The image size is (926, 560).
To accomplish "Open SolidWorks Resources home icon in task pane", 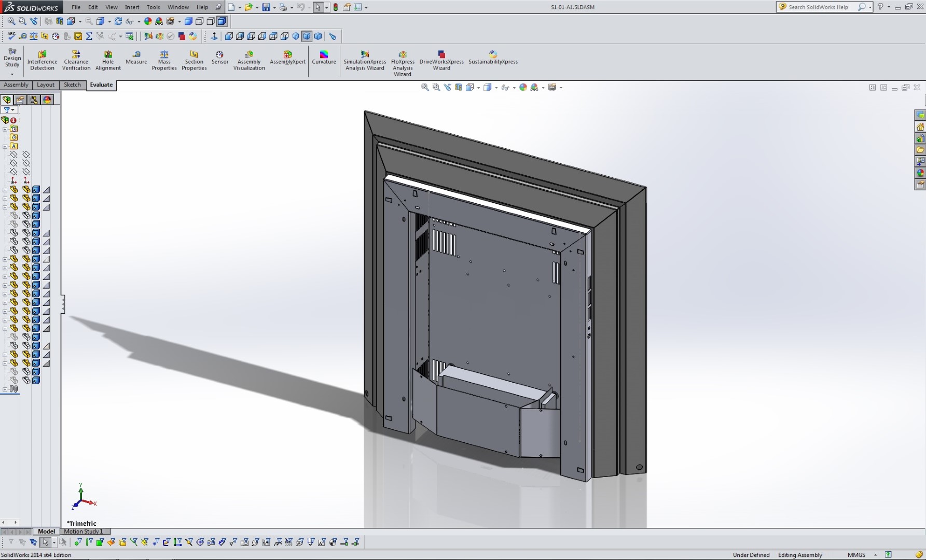I will (x=920, y=127).
